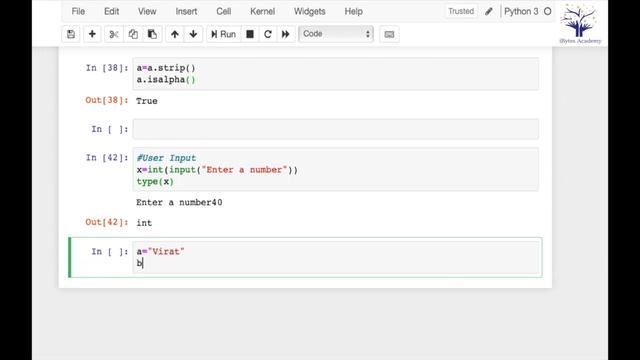Click the Out[42] int output
Screen dimensions: 640x360
[144, 223]
